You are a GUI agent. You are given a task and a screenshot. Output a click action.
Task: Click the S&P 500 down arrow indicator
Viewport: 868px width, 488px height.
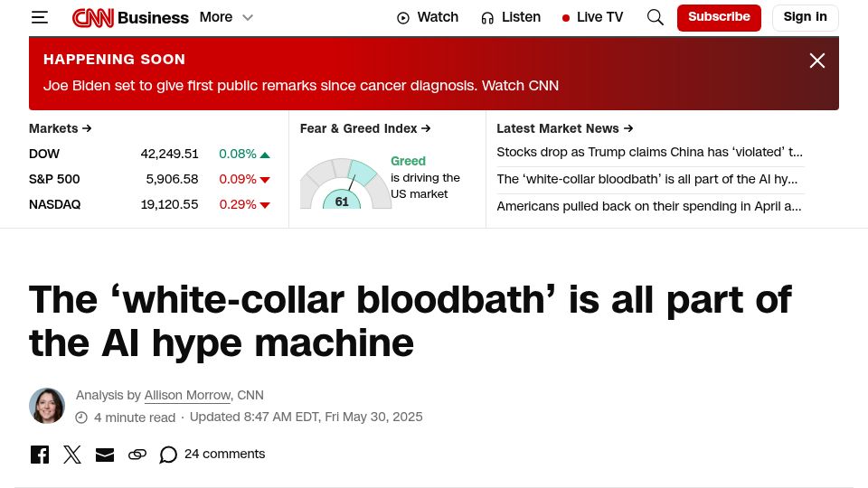coord(265,180)
